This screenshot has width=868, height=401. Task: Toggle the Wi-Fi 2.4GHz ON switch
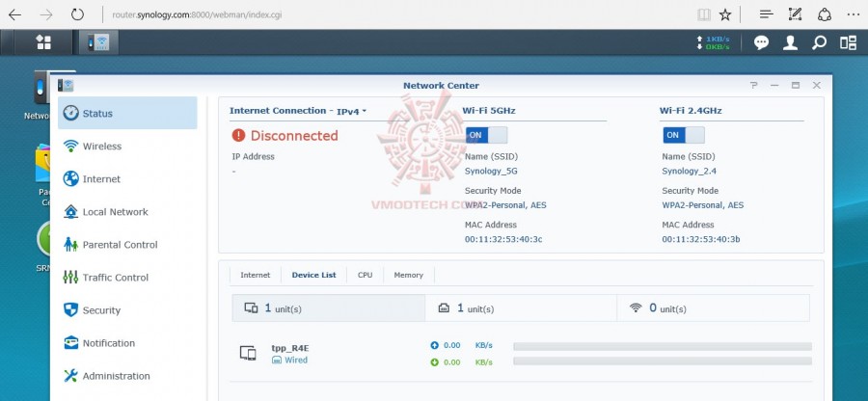[684, 135]
